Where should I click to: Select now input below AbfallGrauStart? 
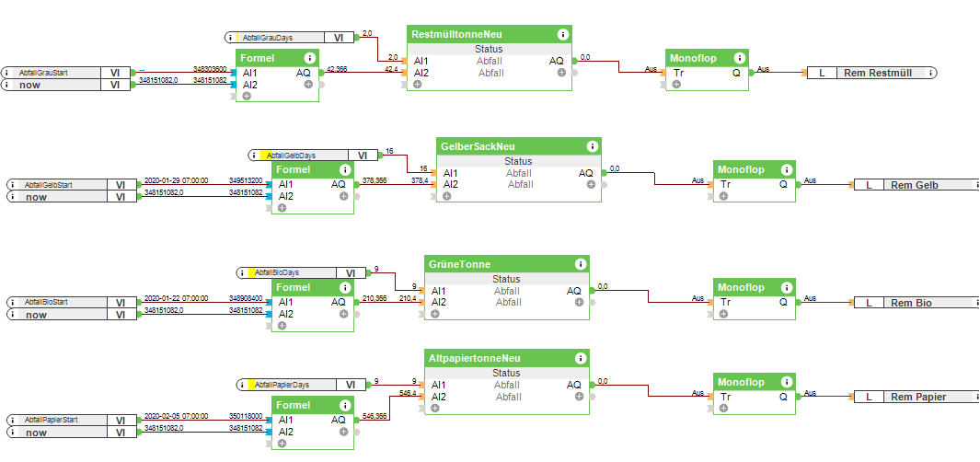point(66,85)
